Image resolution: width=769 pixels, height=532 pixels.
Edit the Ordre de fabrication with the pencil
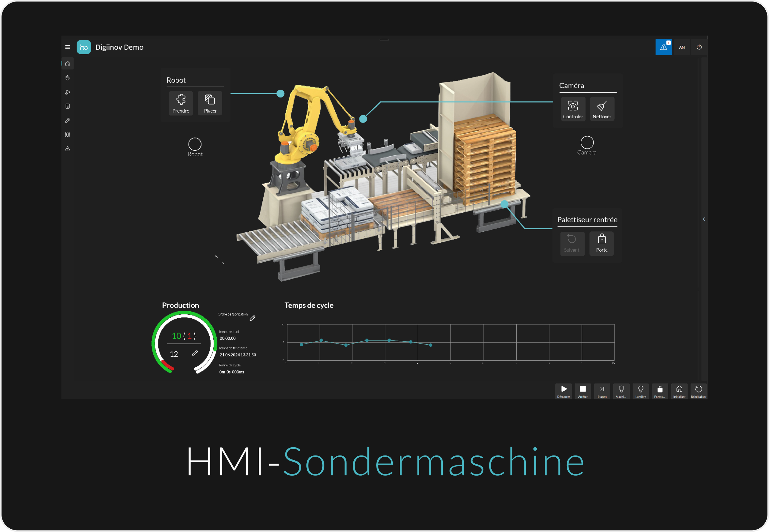[x=253, y=318]
